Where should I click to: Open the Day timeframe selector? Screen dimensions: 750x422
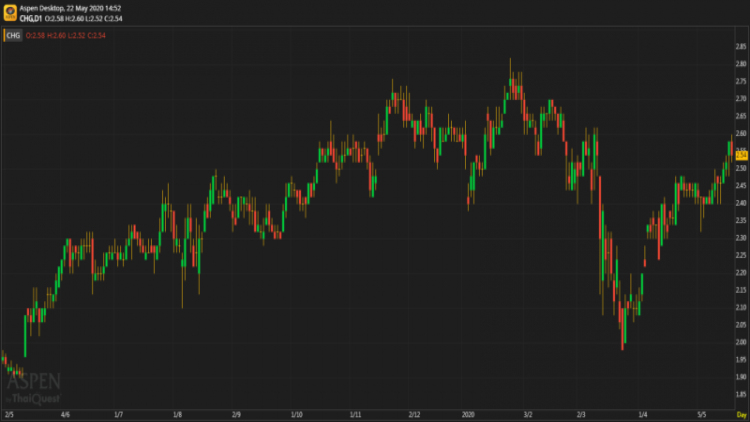741,413
